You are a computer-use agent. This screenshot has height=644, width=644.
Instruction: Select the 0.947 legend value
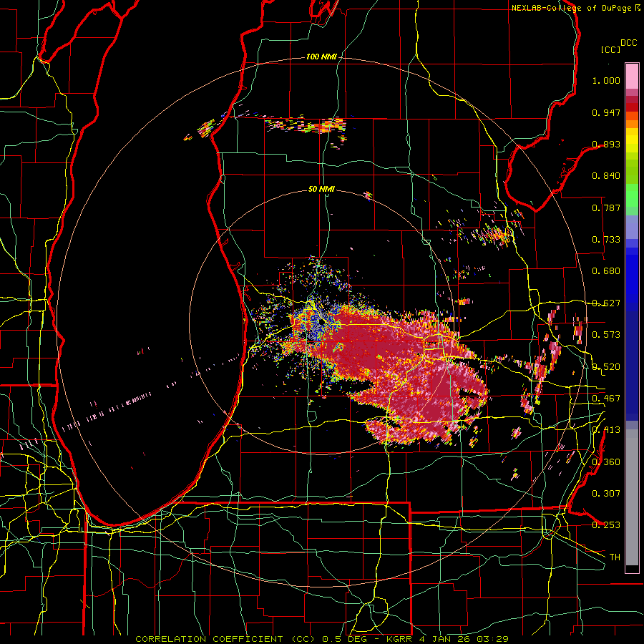[x=606, y=112]
